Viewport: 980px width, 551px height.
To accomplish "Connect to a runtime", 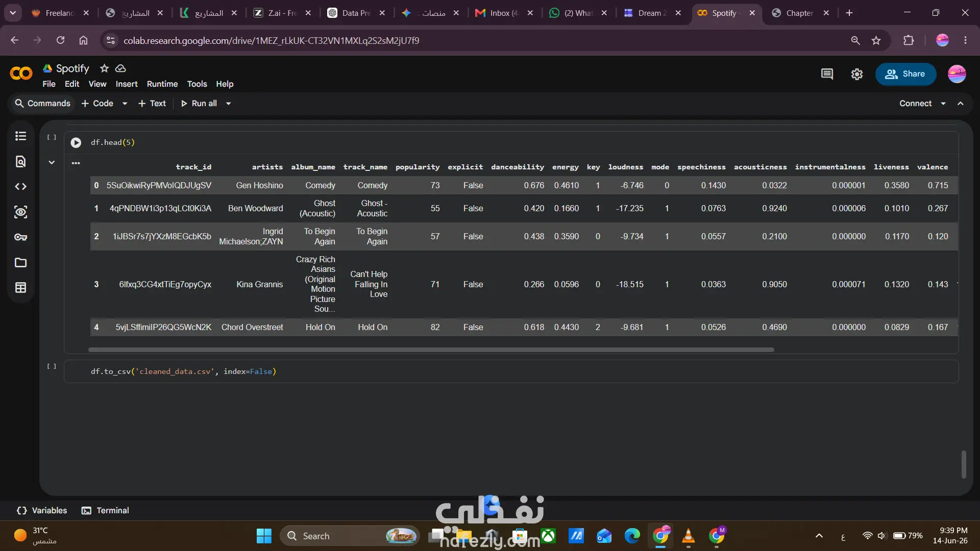I will click(915, 104).
